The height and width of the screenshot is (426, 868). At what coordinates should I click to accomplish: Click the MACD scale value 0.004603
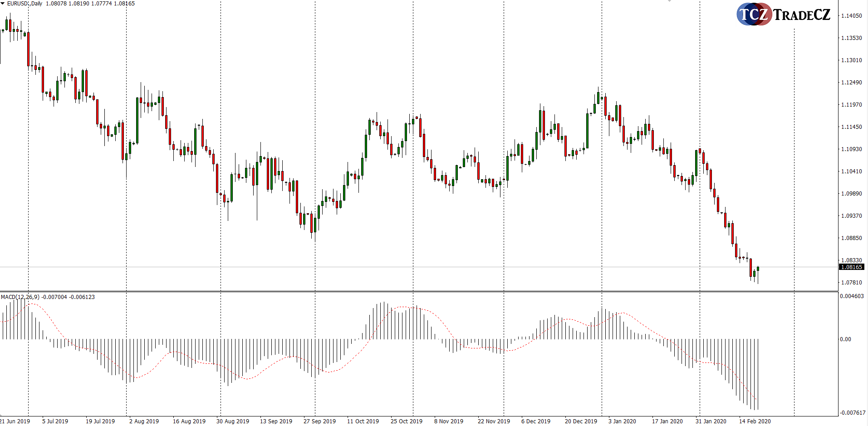click(x=852, y=296)
